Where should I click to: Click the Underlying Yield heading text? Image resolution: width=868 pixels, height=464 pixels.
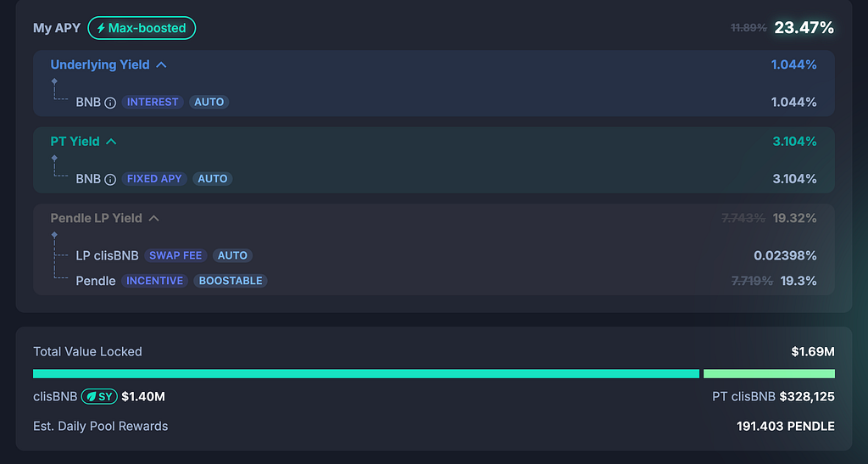(x=100, y=64)
